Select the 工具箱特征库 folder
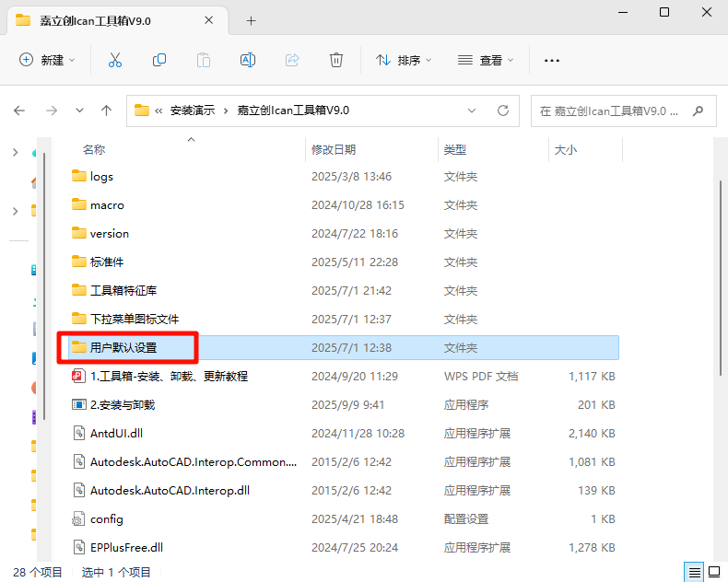The width and height of the screenshot is (728, 582). pos(123,290)
